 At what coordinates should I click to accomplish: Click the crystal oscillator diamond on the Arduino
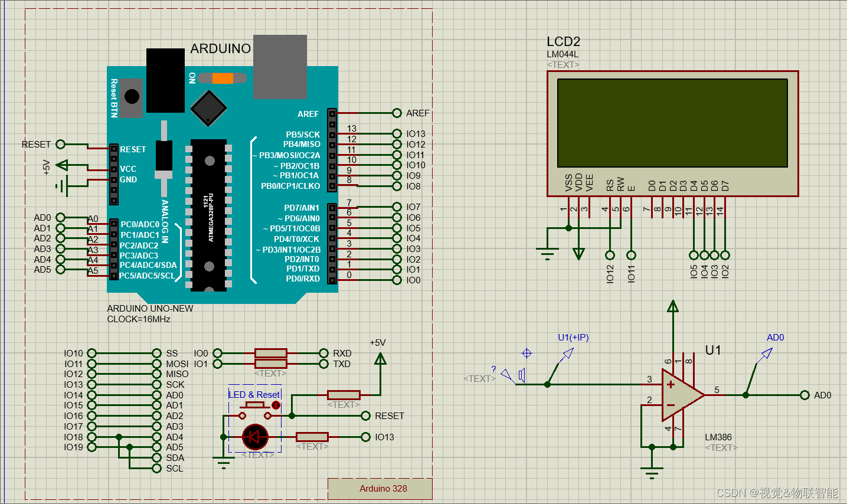208,108
